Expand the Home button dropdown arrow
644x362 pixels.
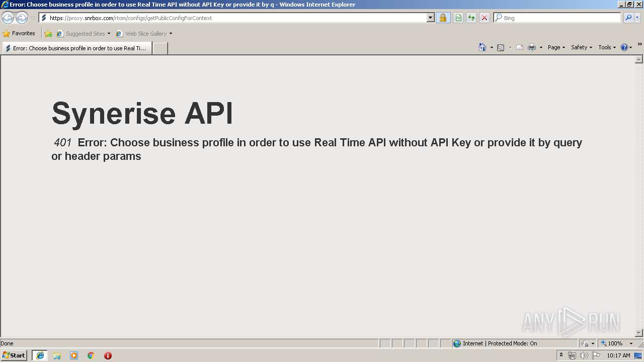coord(492,47)
